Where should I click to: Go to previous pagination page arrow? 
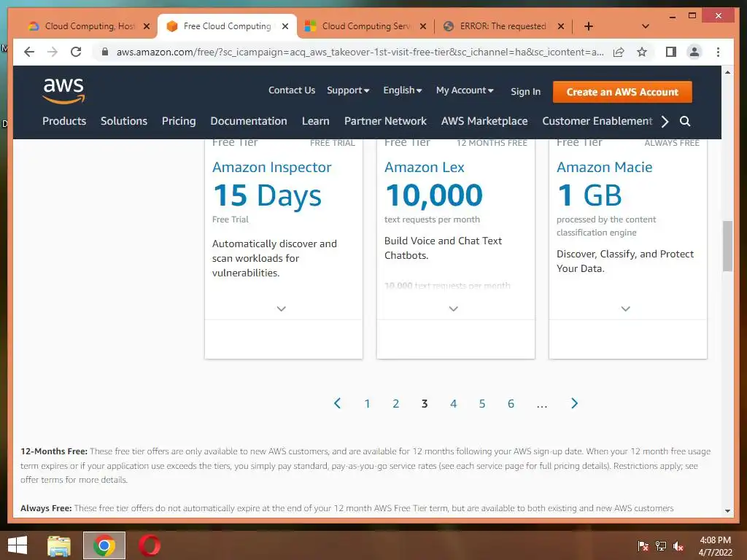click(337, 403)
